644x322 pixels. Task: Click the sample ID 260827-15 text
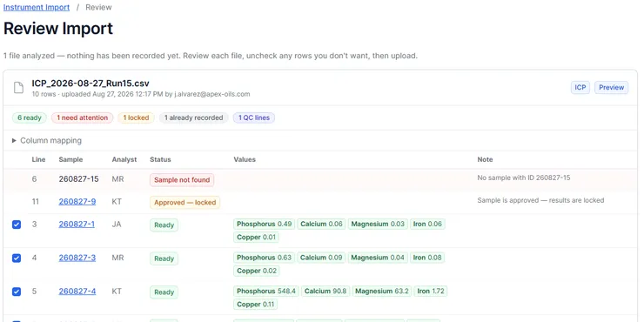click(79, 179)
